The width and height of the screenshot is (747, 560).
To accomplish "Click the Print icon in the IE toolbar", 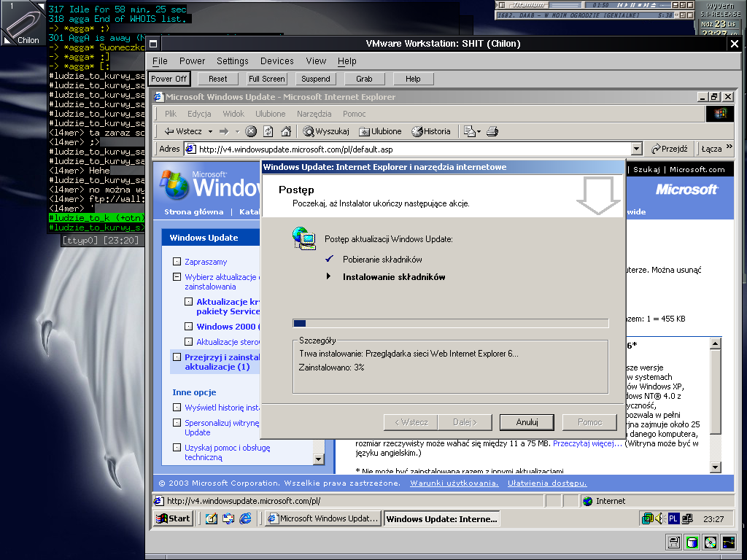I will pos(492,131).
